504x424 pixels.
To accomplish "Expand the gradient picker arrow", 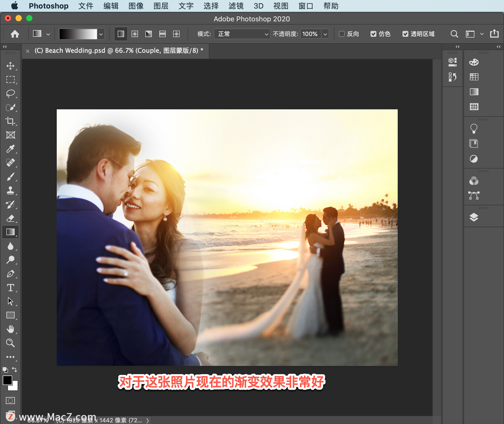I will coord(101,34).
